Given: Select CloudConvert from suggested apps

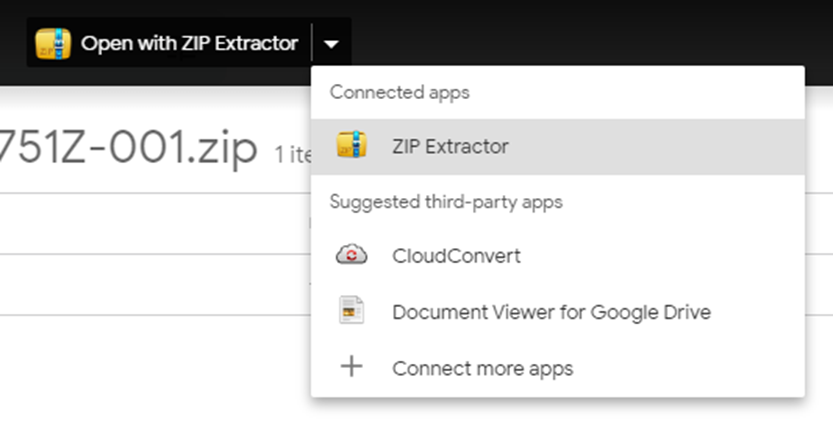Looking at the screenshot, I should click(x=558, y=256).
